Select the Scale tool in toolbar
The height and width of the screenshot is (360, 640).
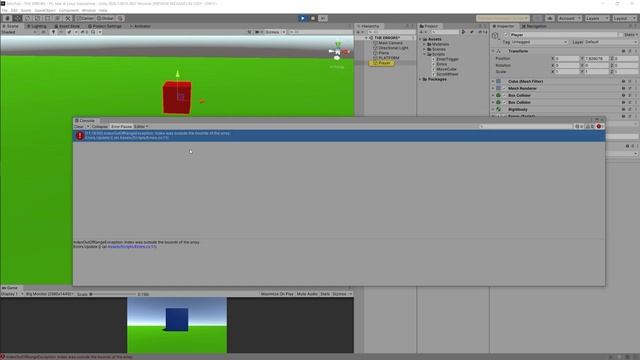tap(38, 18)
